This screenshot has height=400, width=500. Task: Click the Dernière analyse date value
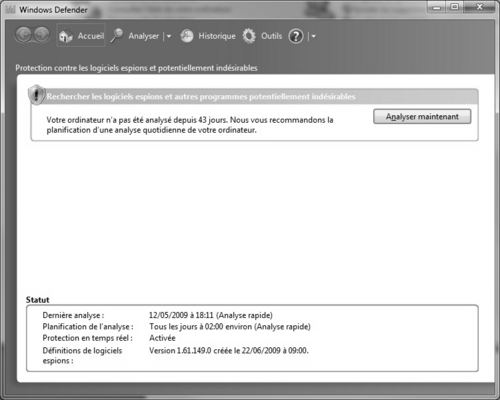pyautogui.click(x=211, y=315)
